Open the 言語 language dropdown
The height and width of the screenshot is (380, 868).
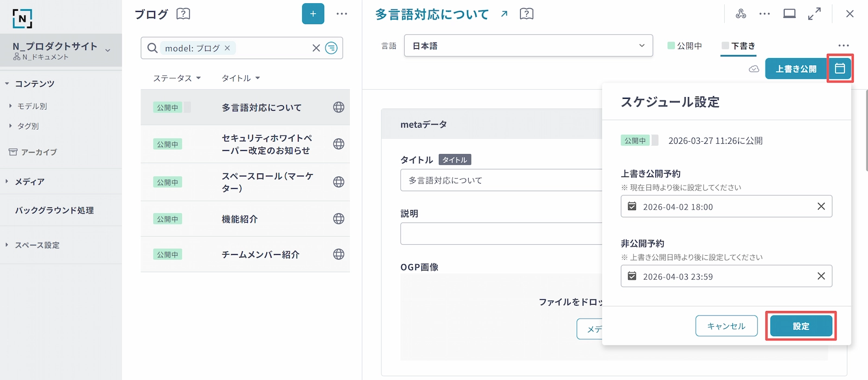[528, 46]
